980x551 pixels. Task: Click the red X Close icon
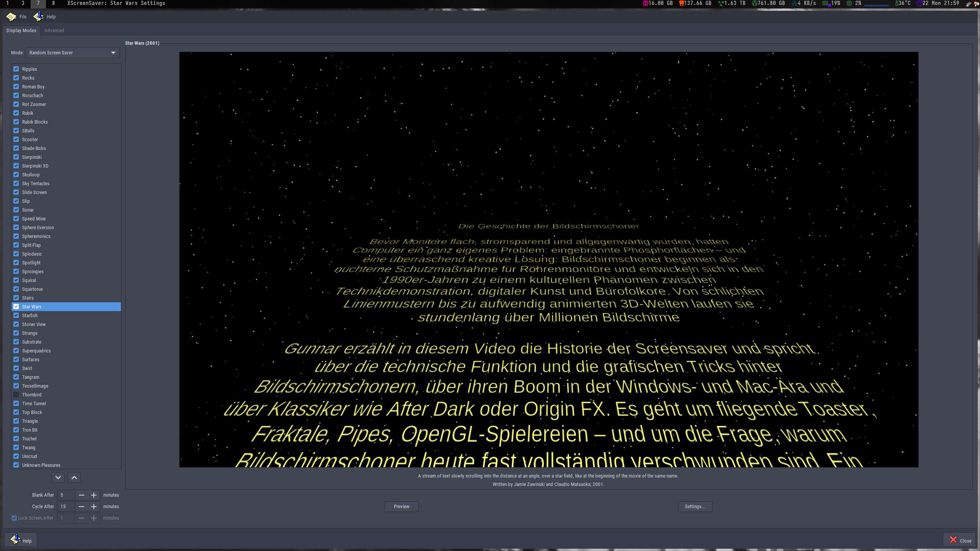(953, 540)
